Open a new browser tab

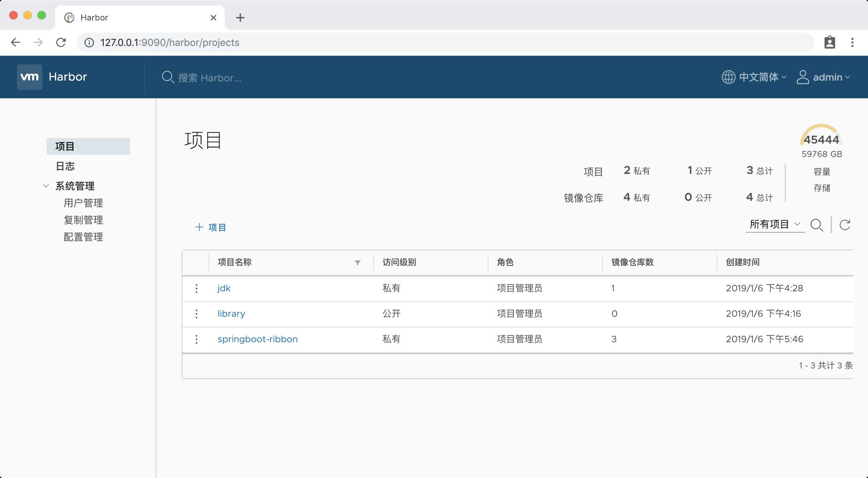point(240,18)
